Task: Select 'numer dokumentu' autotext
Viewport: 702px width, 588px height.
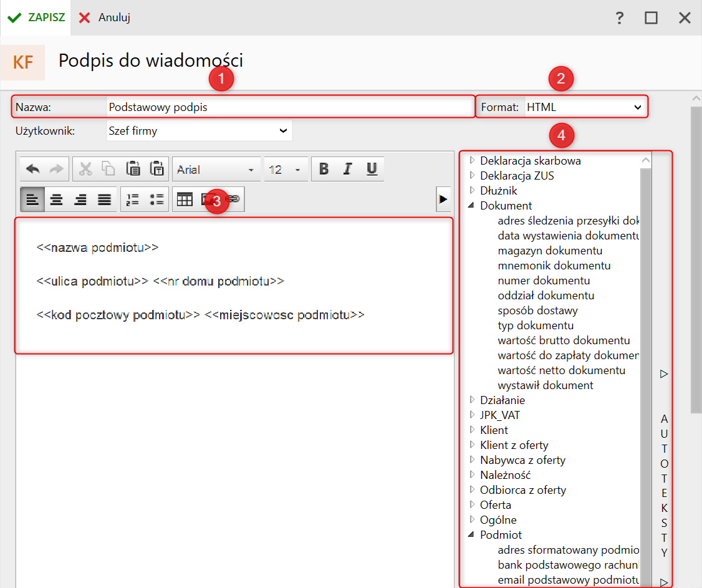Action: [544, 281]
